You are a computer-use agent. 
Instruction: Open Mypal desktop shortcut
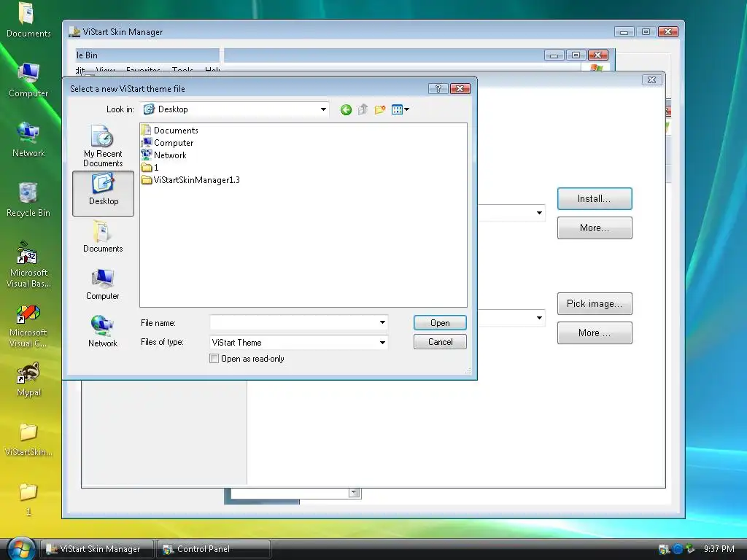28,379
